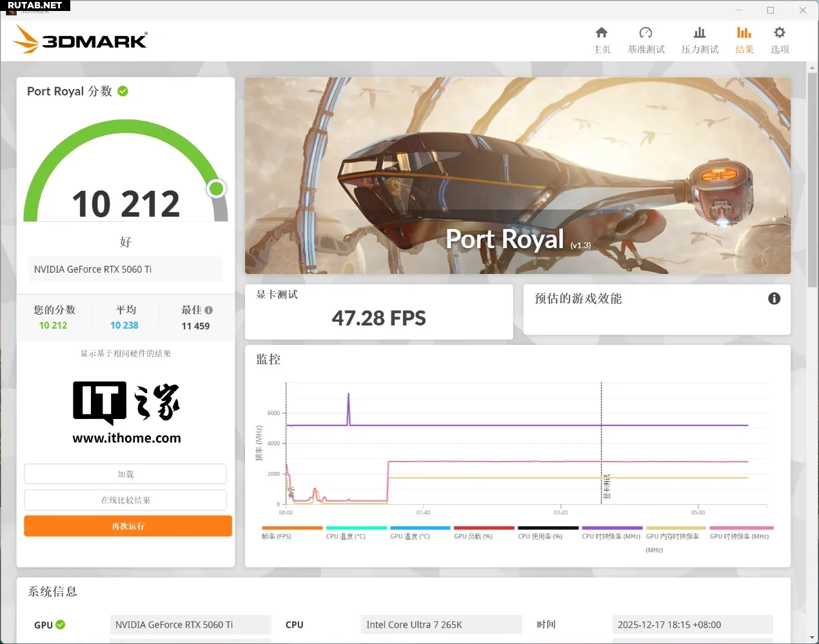Click the green check icon next to GPU
The height and width of the screenshot is (644, 819).
61,625
